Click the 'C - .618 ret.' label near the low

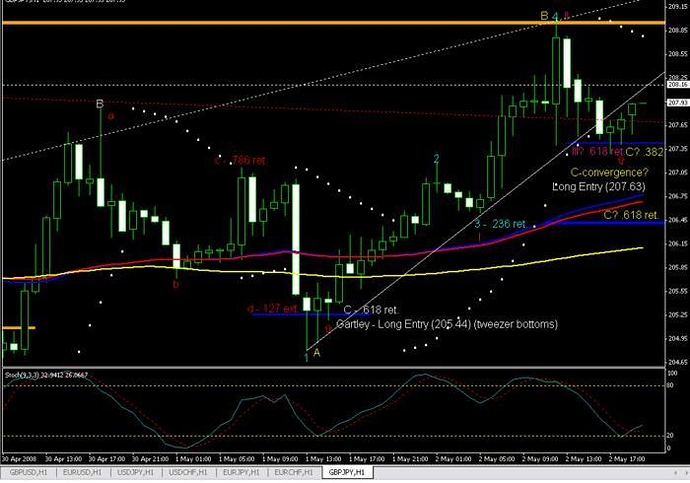pyautogui.click(x=371, y=310)
